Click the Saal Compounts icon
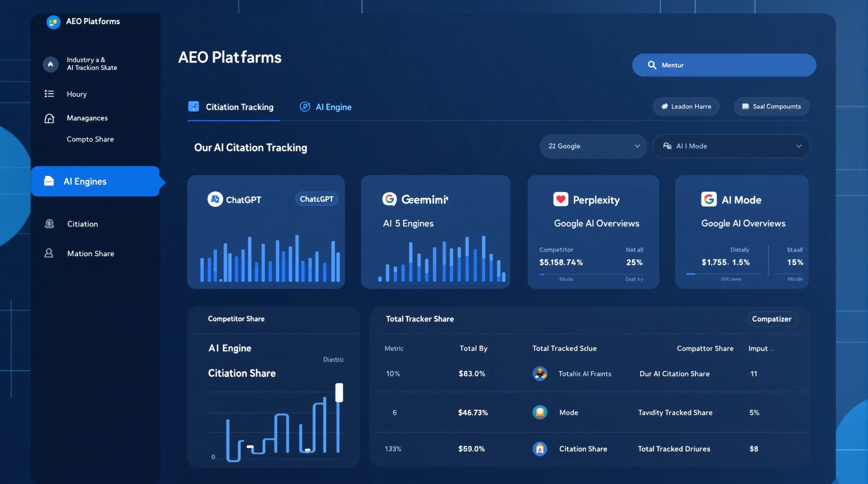868x484 pixels. [x=745, y=107]
